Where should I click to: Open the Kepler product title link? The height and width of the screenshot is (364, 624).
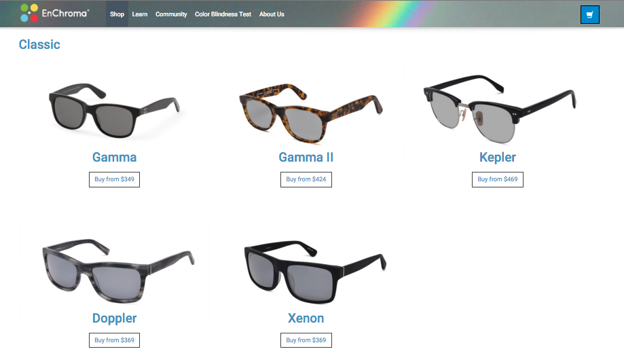coord(498,157)
